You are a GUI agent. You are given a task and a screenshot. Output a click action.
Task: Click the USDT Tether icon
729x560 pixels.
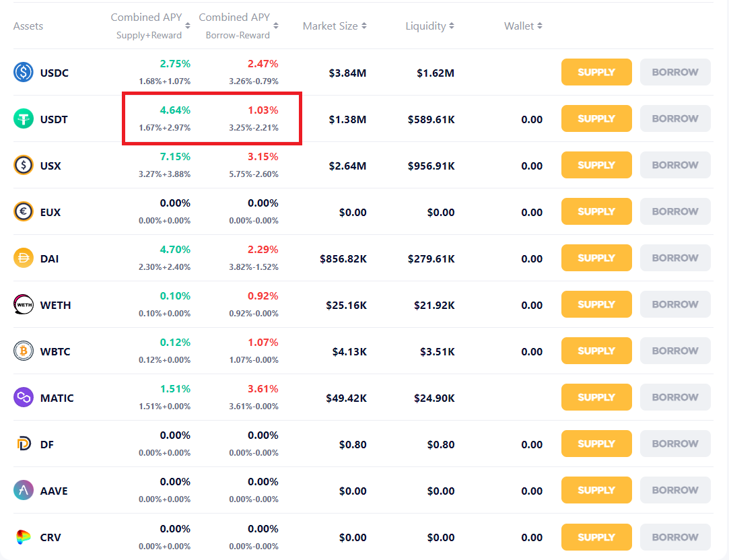[24, 119]
